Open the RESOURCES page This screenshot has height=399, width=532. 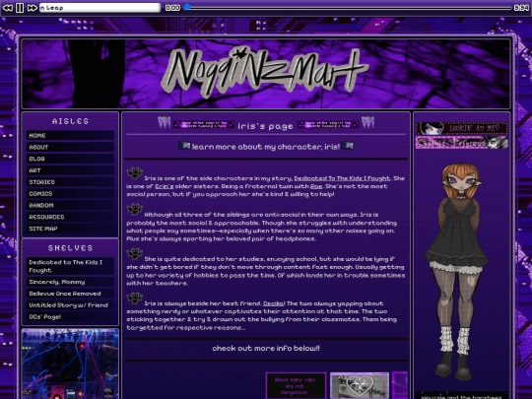click(x=70, y=217)
